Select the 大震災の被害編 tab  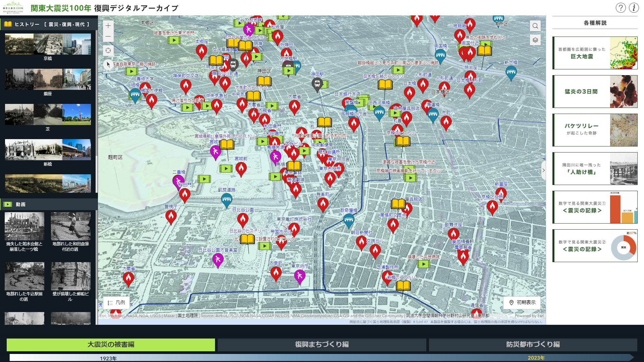pos(111,344)
